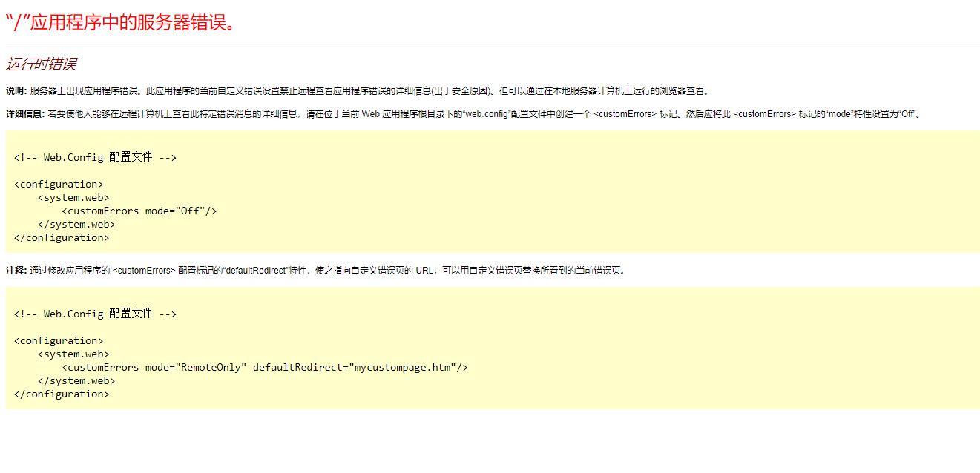The height and width of the screenshot is (473, 980).
Task: Click "</configuration>" closing tag in second block
Action: pyautogui.click(x=62, y=394)
